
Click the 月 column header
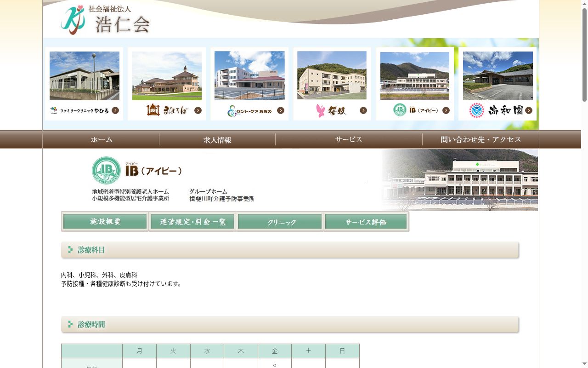pos(140,351)
